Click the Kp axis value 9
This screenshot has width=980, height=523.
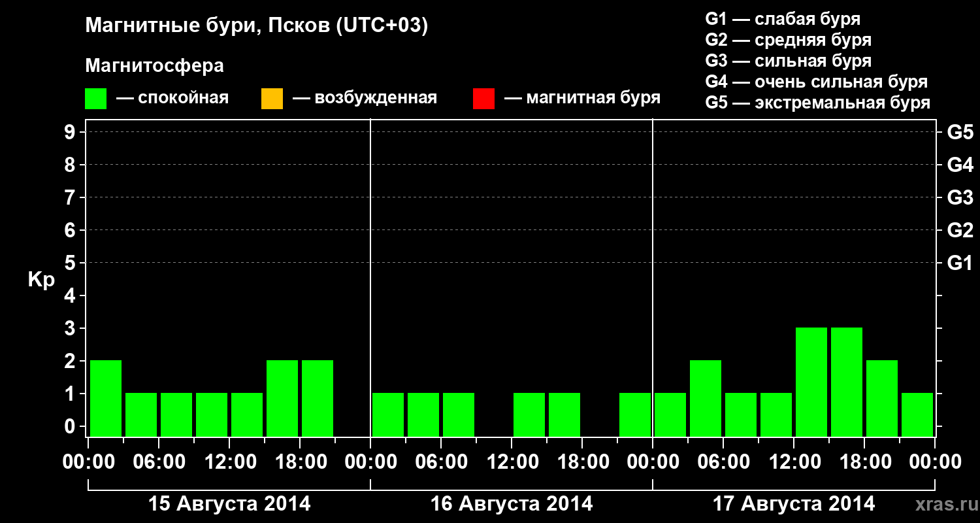[71, 132]
